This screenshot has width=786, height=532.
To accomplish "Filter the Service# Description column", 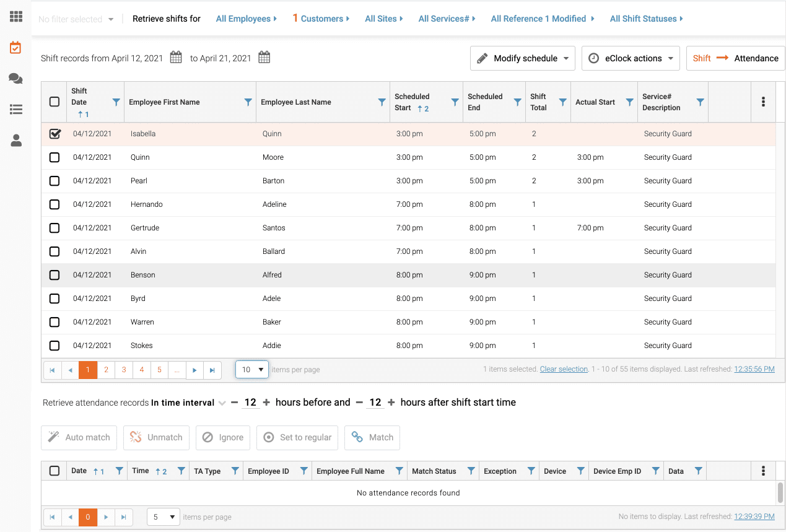I will pyautogui.click(x=700, y=102).
